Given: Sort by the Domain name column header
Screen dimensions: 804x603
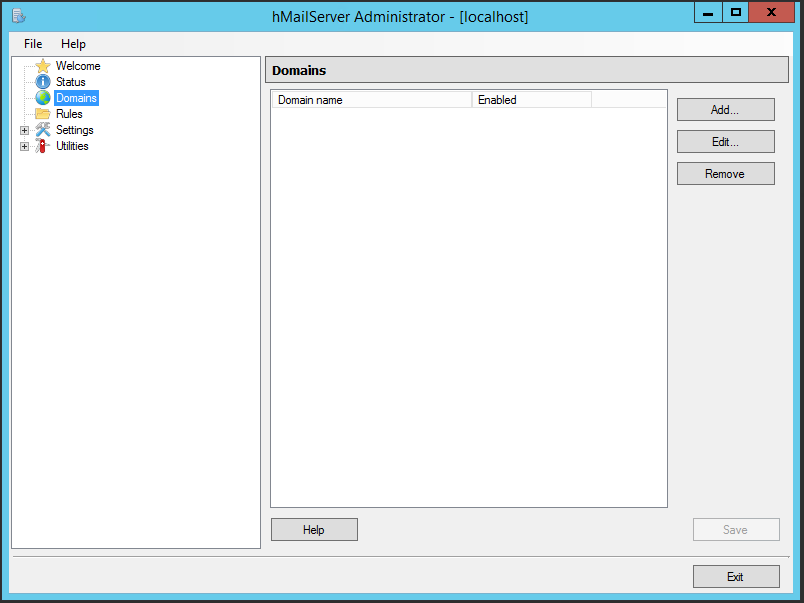Looking at the screenshot, I should pos(372,100).
